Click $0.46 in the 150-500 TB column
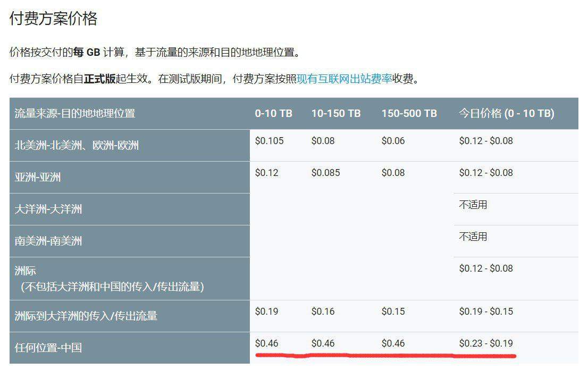 (393, 343)
